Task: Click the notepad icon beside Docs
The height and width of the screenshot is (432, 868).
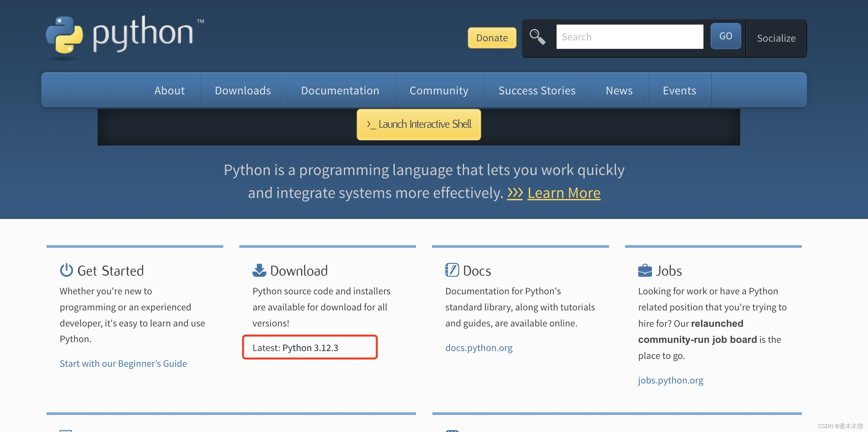Action: pyautogui.click(x=452, y=270)
